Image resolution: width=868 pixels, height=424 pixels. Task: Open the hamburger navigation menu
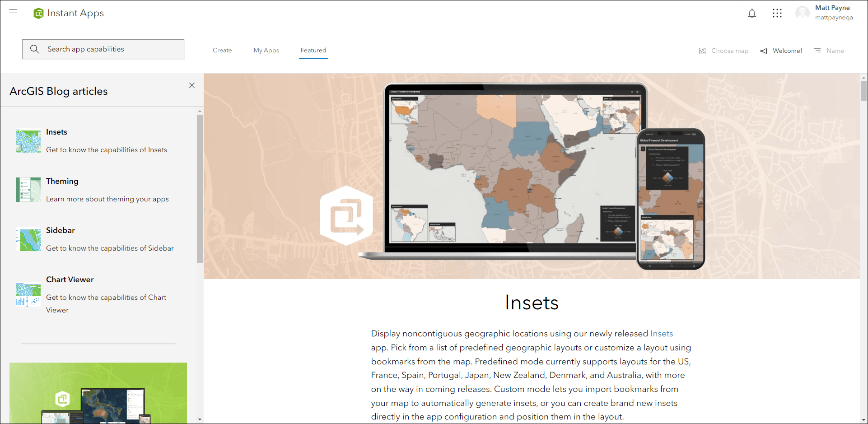13,13
